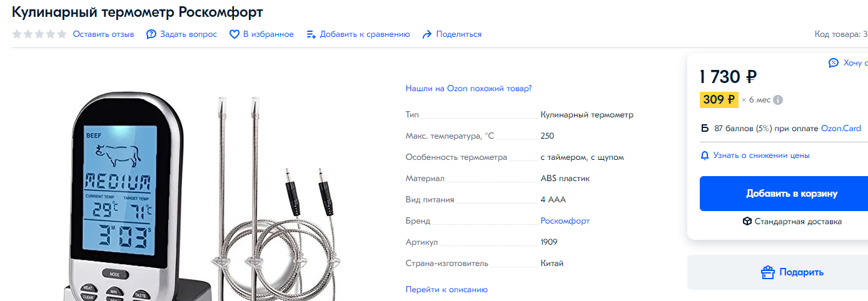Open the Роскомфорт brand link
The height and width of the screenshot is (301, 868).
(x=565, y=221)
